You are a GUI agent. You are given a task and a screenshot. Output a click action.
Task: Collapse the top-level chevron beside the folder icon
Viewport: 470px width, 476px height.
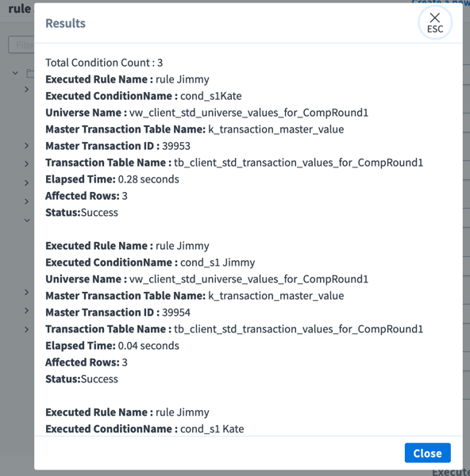[15, 73]
